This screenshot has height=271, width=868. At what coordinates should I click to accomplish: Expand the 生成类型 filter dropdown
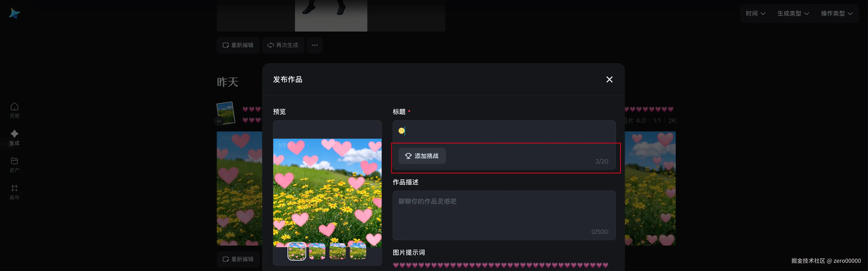pos(793,13)
